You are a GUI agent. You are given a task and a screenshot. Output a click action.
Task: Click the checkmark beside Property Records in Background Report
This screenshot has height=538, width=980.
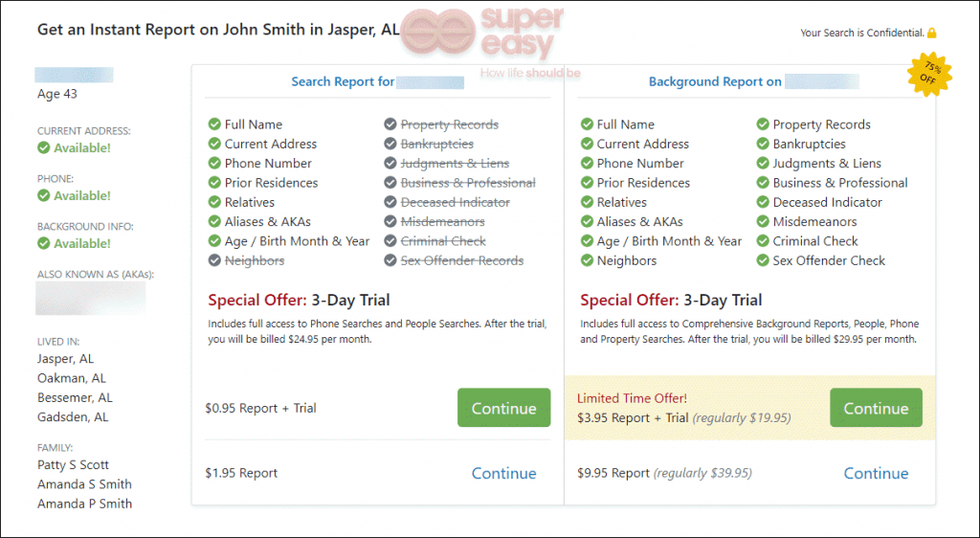pos(763,124)
